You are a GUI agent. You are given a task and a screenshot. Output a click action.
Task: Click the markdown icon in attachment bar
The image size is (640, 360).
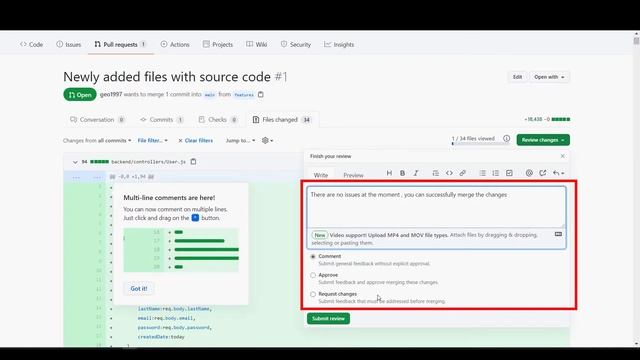[x=558, y=234]
